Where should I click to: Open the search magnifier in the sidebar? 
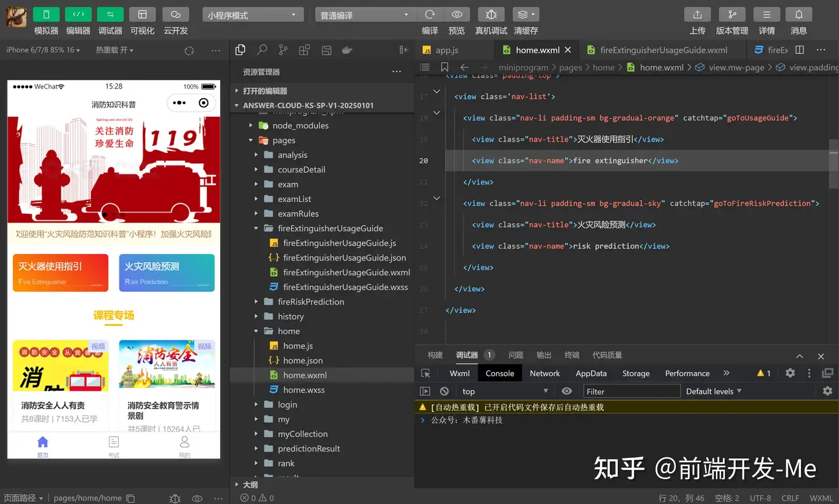[x=262, y=50]
